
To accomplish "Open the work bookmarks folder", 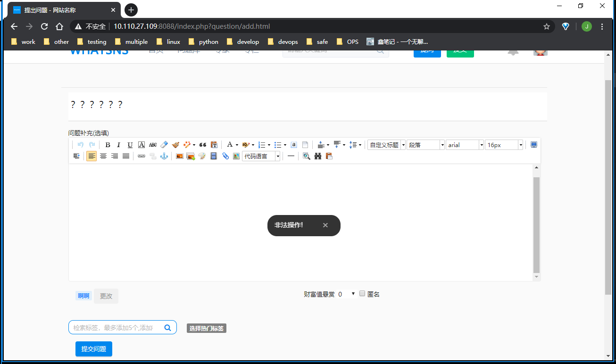I will tap(23, 41).
